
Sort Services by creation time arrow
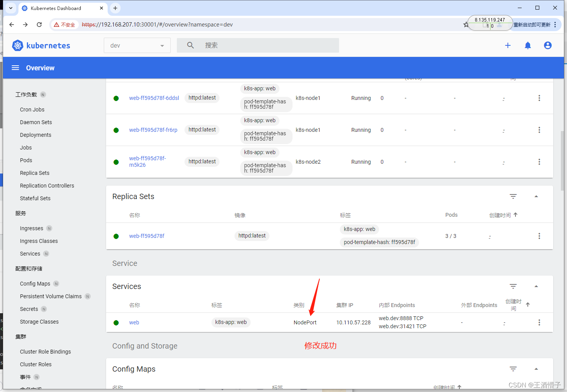(x=528, y=305)
